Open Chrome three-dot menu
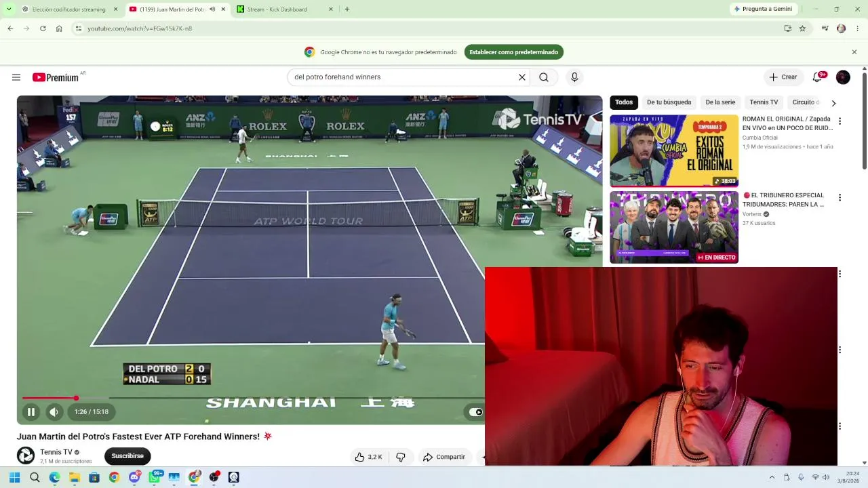The width and height of the screenshot is (868, 488). tap(858, 28)
